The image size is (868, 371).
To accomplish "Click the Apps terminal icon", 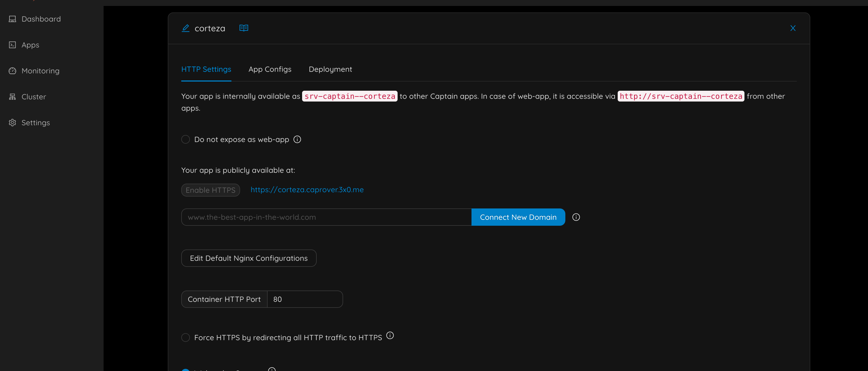I will tap(12, 45).
